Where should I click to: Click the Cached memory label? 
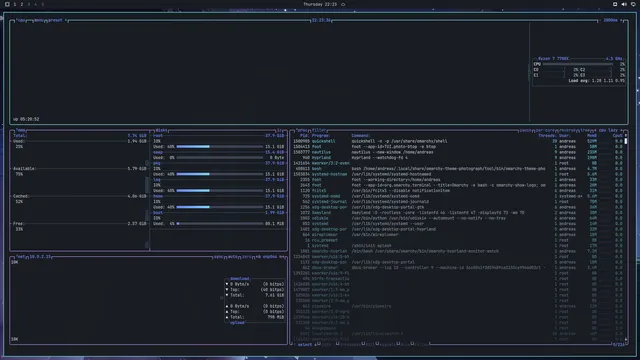[21, 196]
